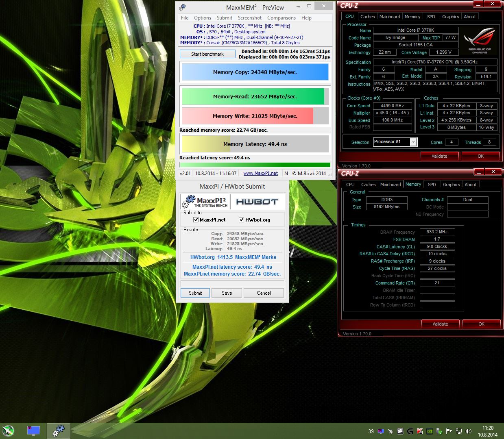Open the Help menu in MaxxMEM

[x=306, y=18]
